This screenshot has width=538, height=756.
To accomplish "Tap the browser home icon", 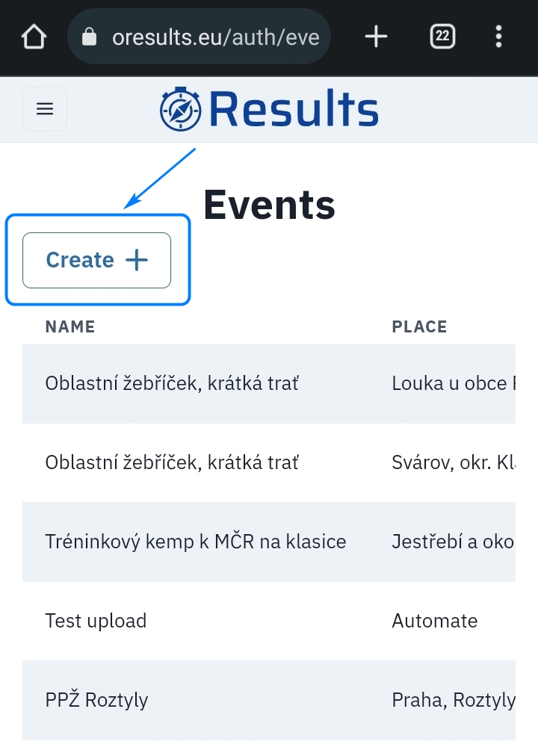I will [x=34, y=37].
